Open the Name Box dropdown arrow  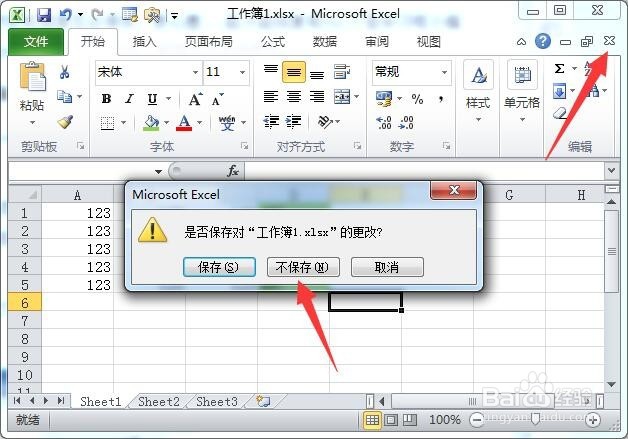coord(159,171)
